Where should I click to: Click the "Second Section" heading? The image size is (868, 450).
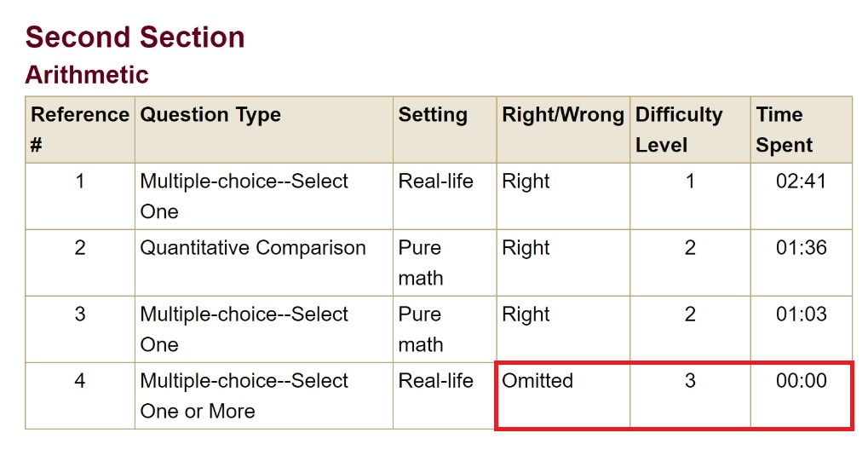(135, 37)
